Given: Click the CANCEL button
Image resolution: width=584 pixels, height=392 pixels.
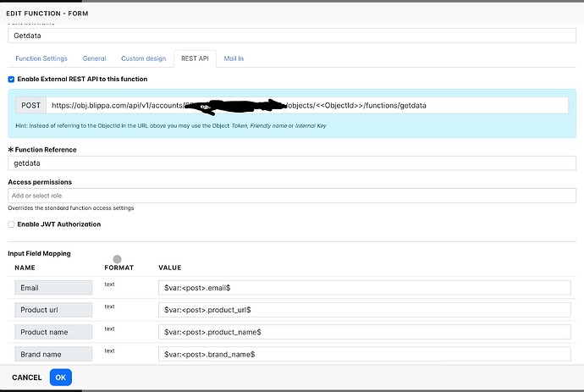Looking at the screenshot, I should point(26,377).
